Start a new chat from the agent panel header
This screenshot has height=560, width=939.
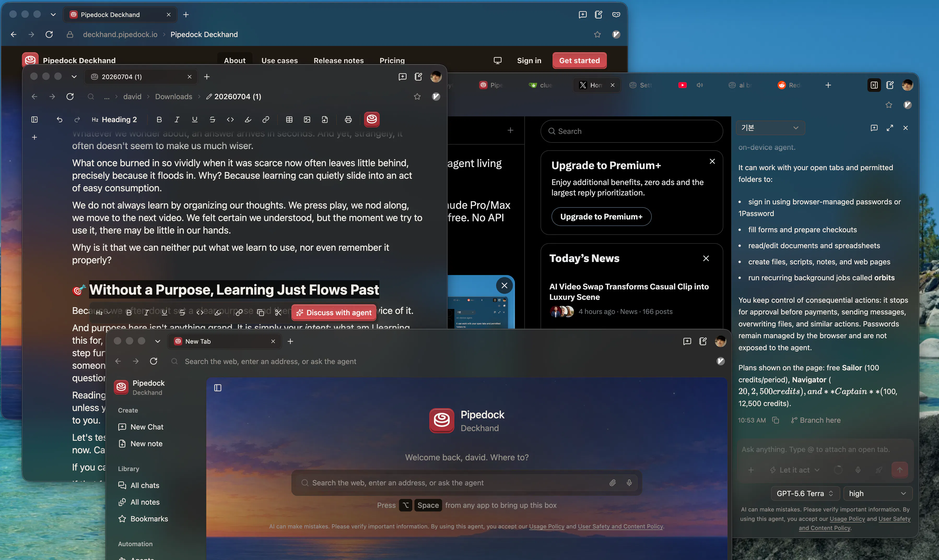tap(874, 128)
